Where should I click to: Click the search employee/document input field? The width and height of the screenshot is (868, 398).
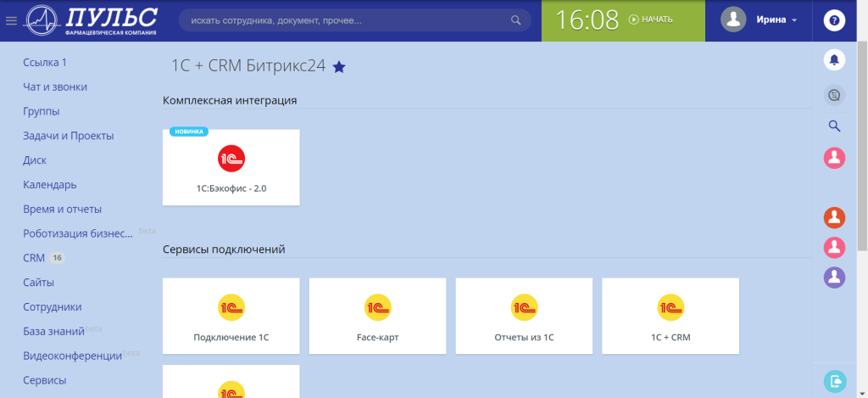[x=355, y=20]
